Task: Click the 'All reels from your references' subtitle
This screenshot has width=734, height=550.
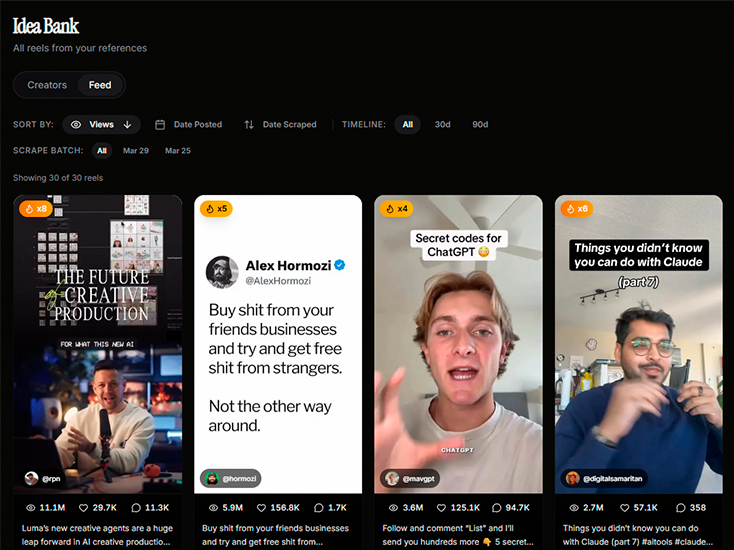Action: 80,48
